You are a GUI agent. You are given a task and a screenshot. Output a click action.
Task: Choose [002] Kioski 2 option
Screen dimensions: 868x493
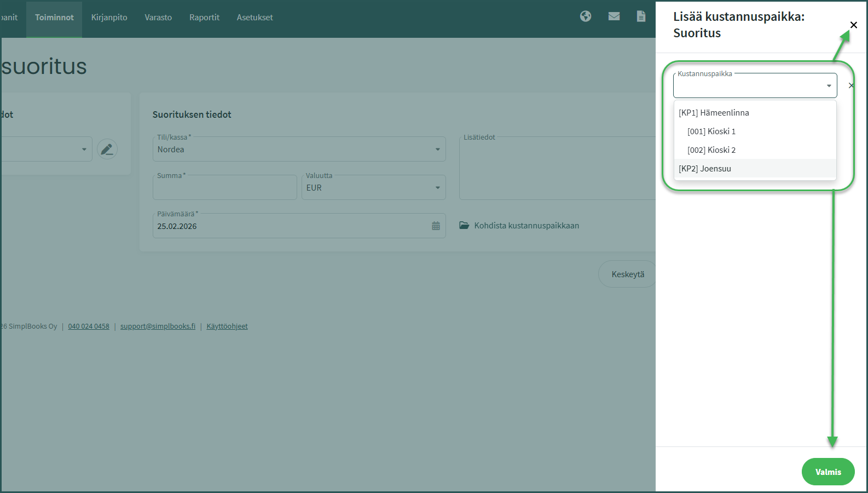(711, 150)
